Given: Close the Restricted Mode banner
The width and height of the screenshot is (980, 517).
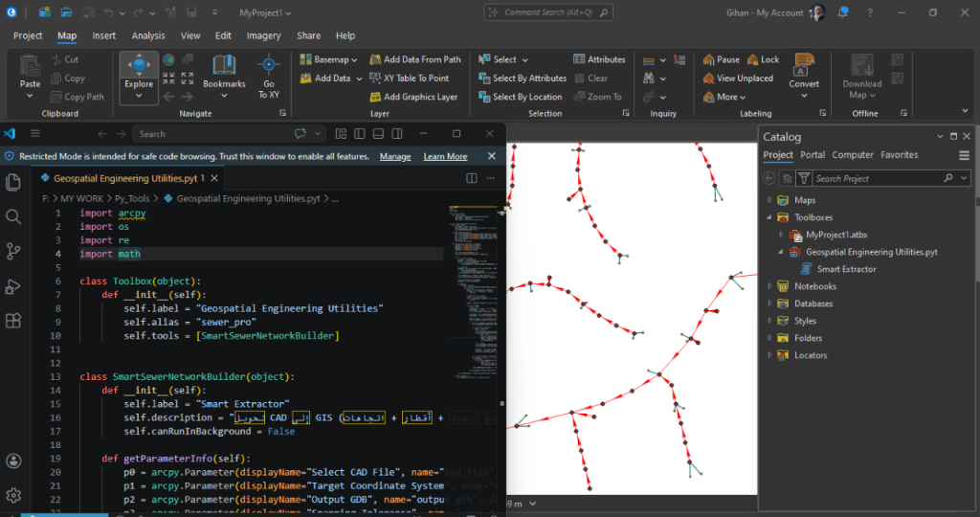Looking at the screenshot, I should tap(491, 156).
